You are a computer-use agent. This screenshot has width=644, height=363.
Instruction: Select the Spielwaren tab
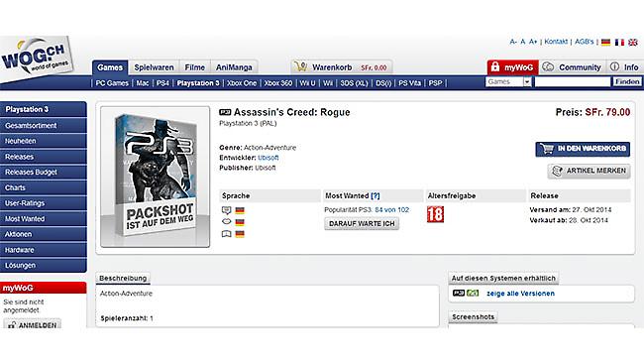click(154, 67)
